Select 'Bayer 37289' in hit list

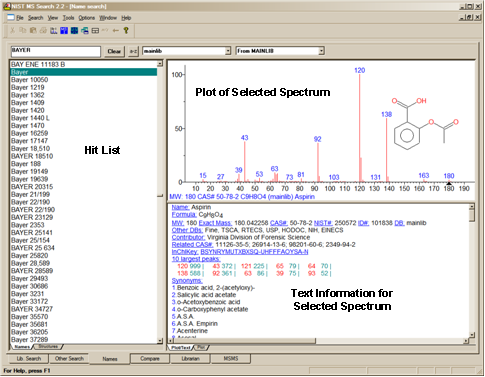[83, 340]
